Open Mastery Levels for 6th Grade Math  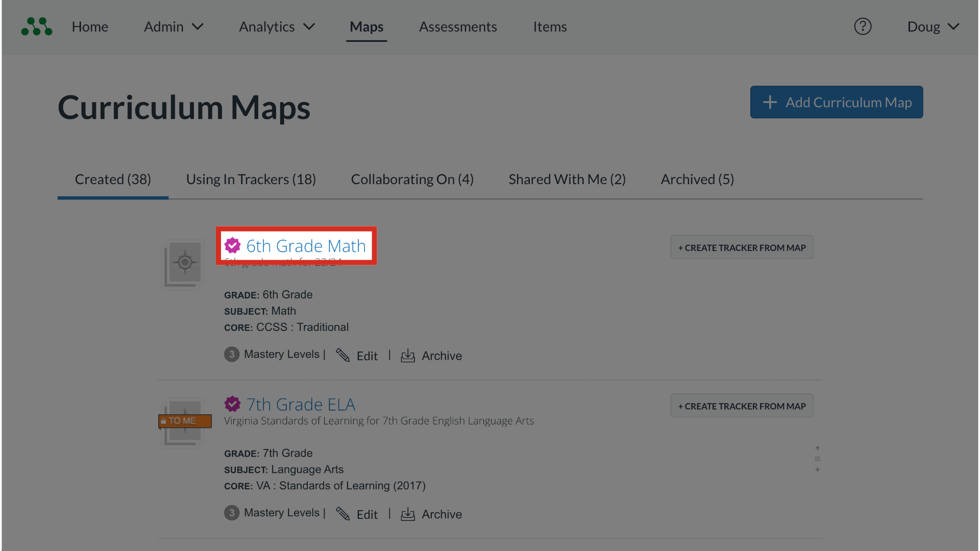click(x=281, y=354)
